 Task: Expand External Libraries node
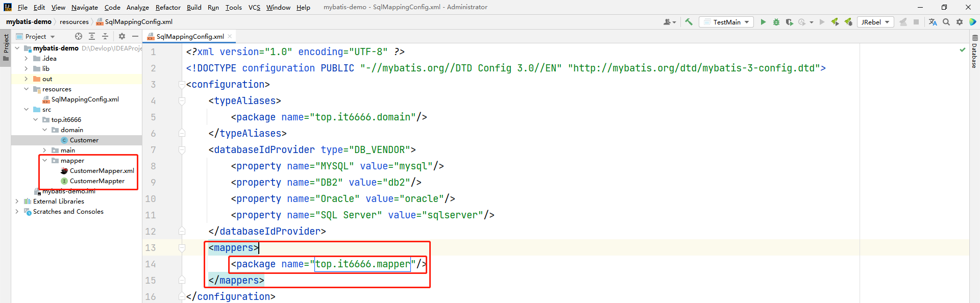click(x=17, y=201)
